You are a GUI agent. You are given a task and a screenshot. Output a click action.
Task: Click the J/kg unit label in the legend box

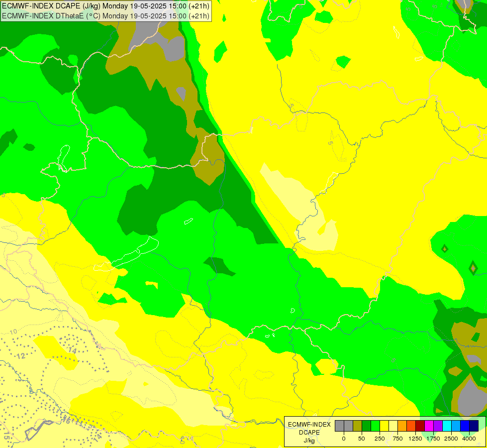pos(309,441)
